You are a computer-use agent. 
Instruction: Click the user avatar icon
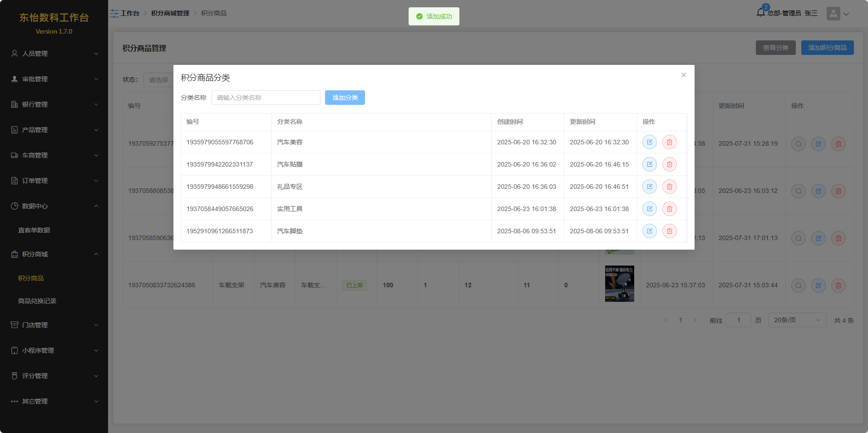point(833,14)
